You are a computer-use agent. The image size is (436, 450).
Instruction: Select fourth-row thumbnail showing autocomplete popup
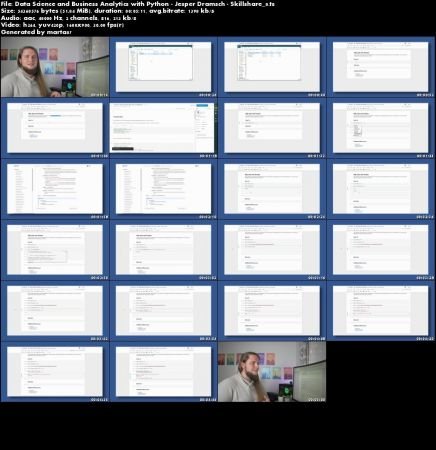pyautogui.click(x=55, y=250)
